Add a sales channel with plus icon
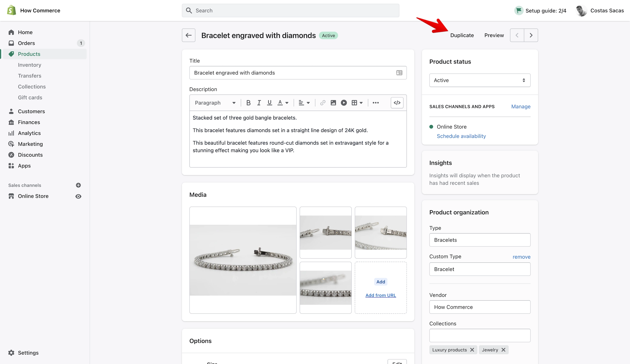630x364 pixels. point(78,185)
